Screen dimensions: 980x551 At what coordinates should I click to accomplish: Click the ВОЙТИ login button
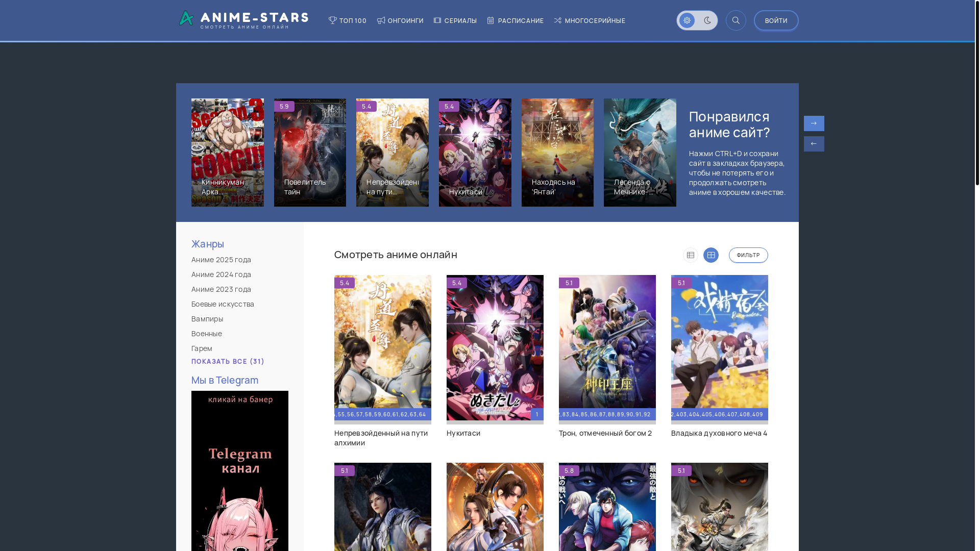tap(776, 20)
